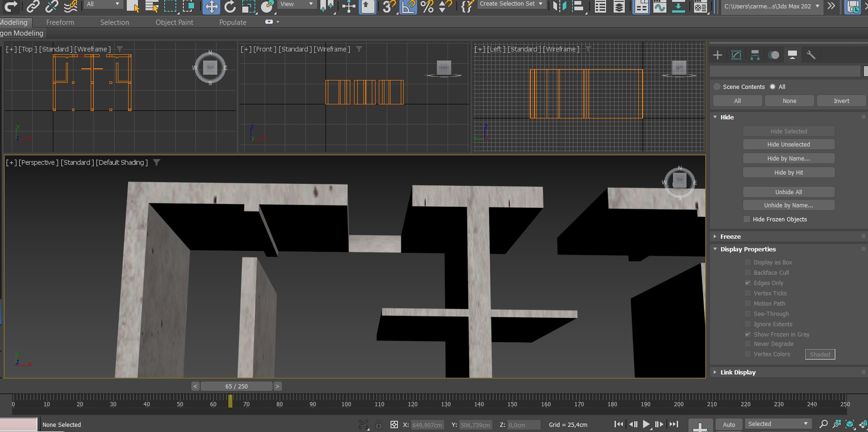The height and width of the screenshot is (432, 868).
Task: Switch to the Utilities panel wrench
Action: 811,55
